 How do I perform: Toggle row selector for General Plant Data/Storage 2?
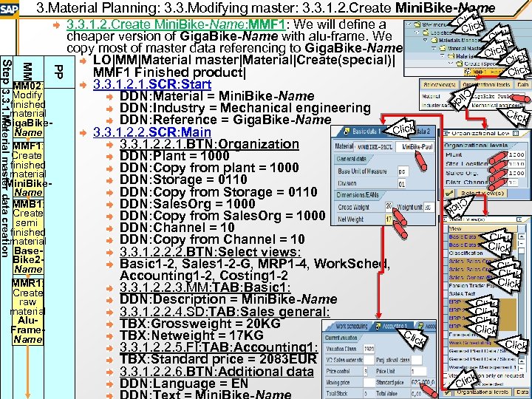pos(446,359)
